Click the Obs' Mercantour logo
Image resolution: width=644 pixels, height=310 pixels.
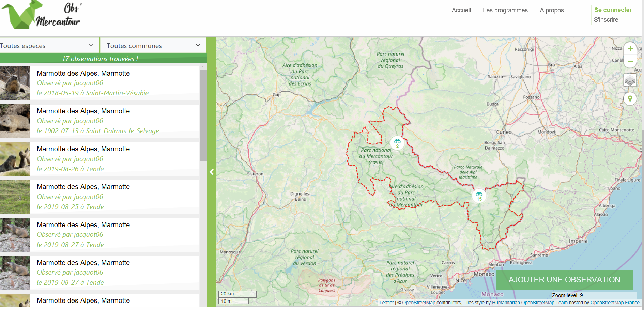click(x=41, y=15)
